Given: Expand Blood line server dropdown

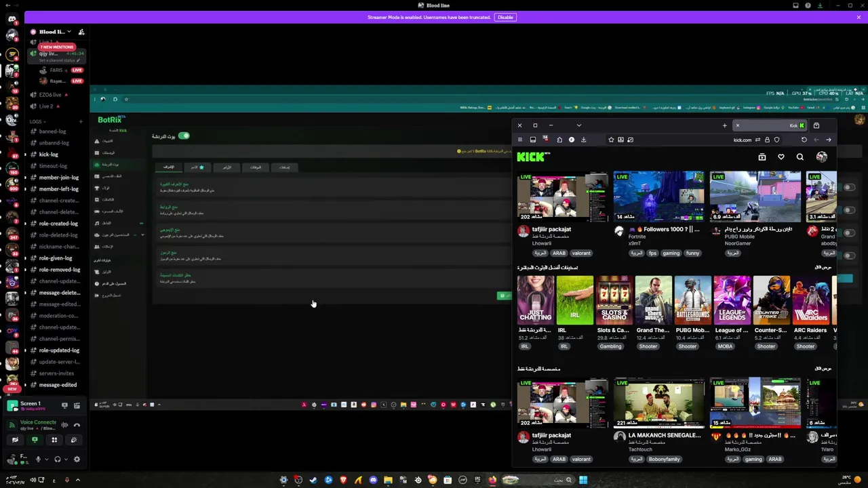Looking at the screenshot, I should (68, 32).
